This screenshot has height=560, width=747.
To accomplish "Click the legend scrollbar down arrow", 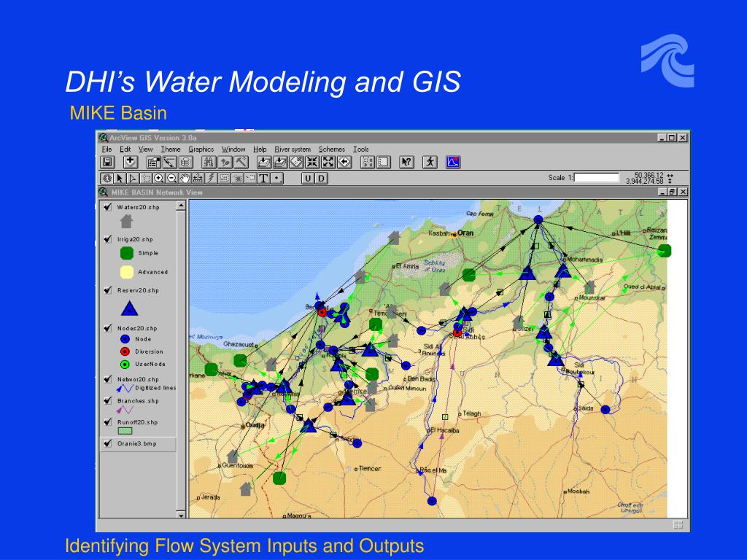I will click(181, 515).
